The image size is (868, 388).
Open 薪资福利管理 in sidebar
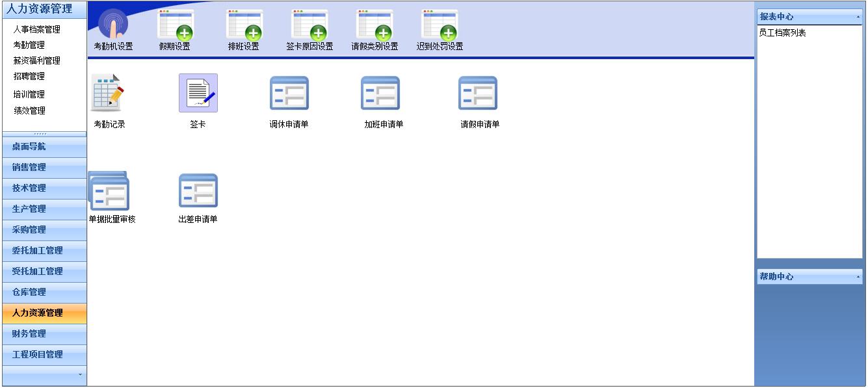pyautogui.click(x=37, y=60)
